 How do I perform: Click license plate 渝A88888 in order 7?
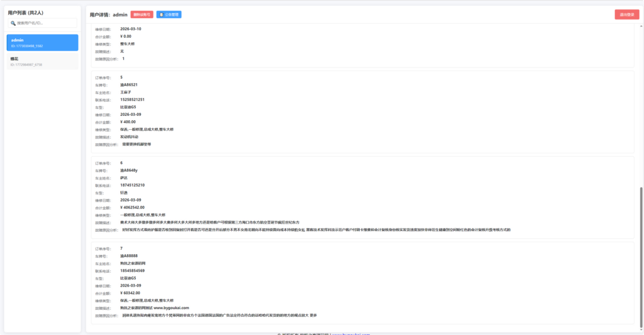[x=129, y=256]
